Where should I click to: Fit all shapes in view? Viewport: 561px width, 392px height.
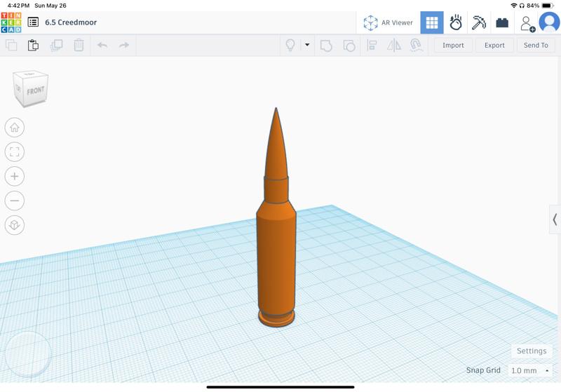(15, 151)
